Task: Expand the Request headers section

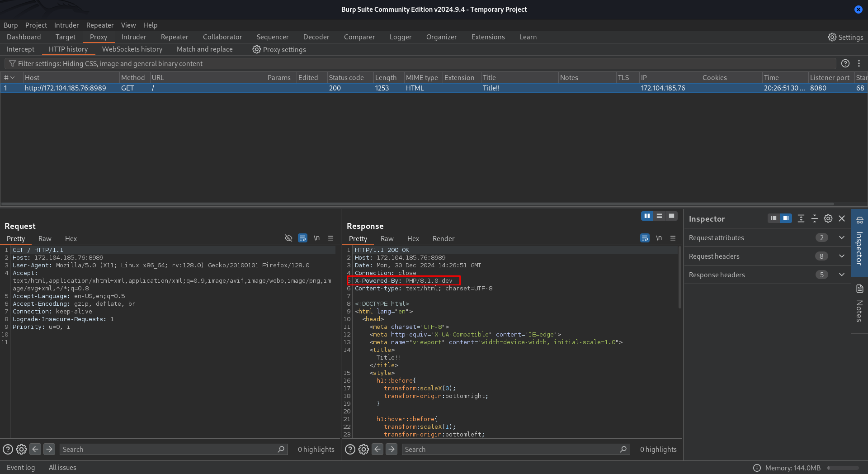Action: tap(841, 256)
